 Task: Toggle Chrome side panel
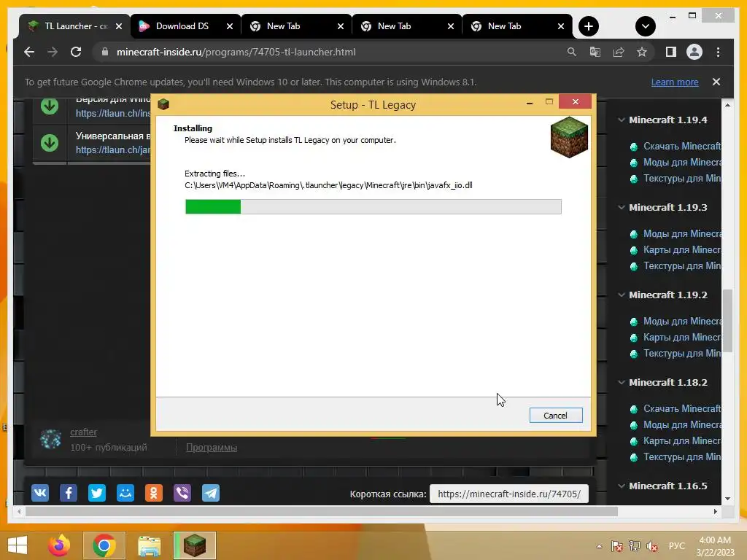click(671, 52)
